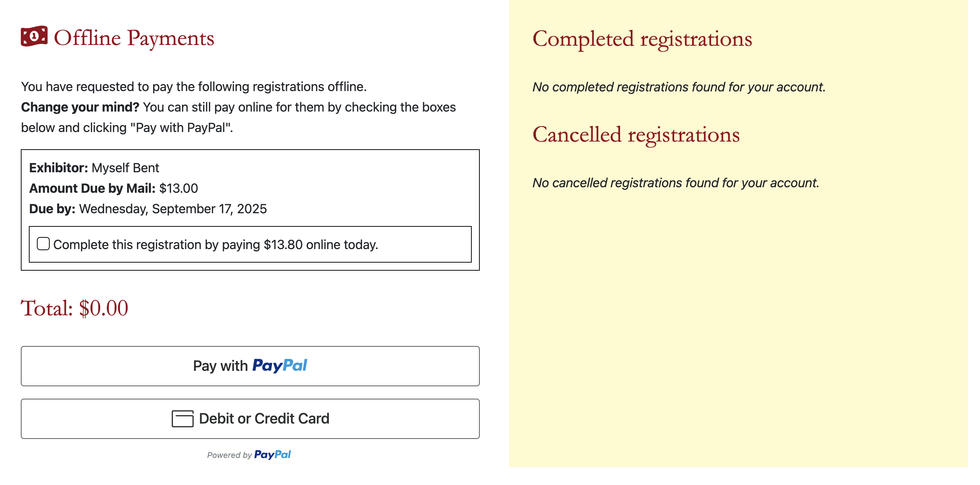
Task: Click the "You have requested to pay" sentence
Action: point(194,87)
